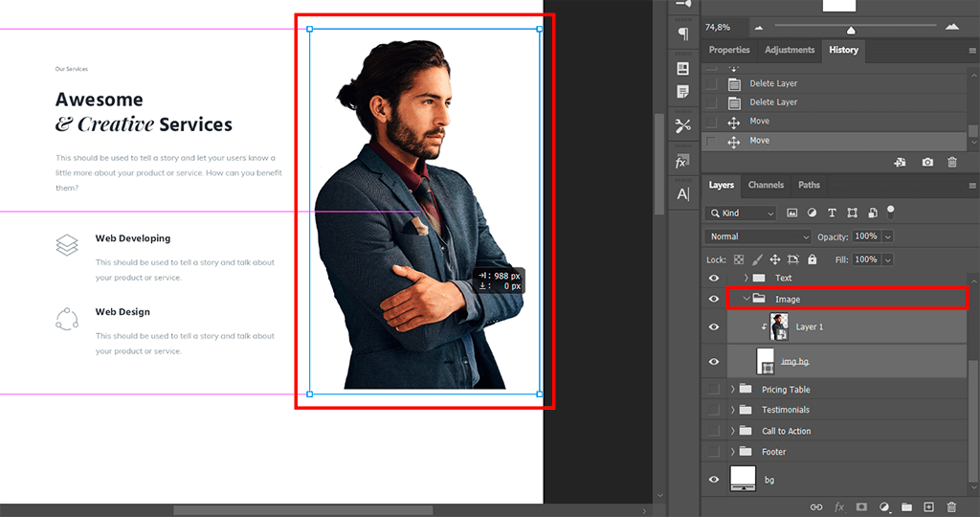980x517 pixels.
Task: Click the delete layer trash icon
Action: point(951,506)
